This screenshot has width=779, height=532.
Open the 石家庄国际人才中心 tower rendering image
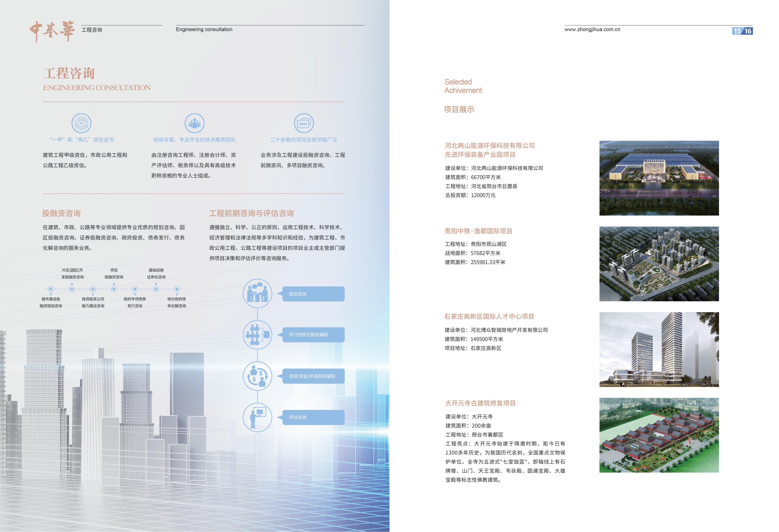click(x=659, y=349)
